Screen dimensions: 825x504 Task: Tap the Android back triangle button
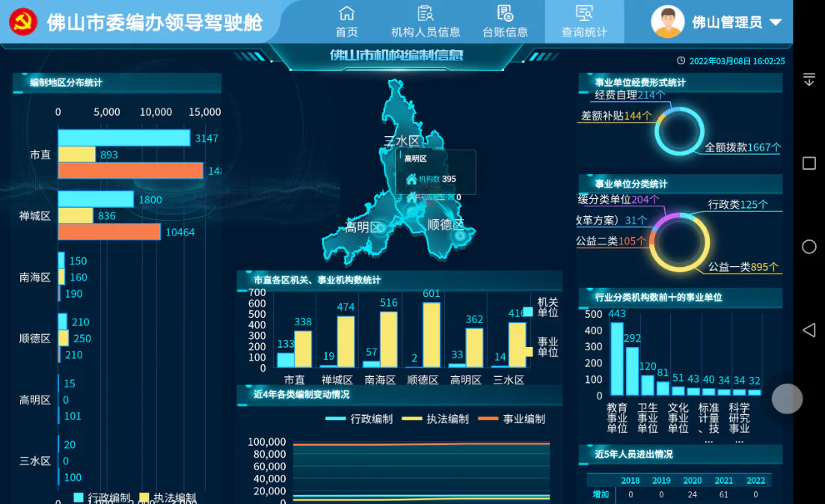(x=809, y=330)
